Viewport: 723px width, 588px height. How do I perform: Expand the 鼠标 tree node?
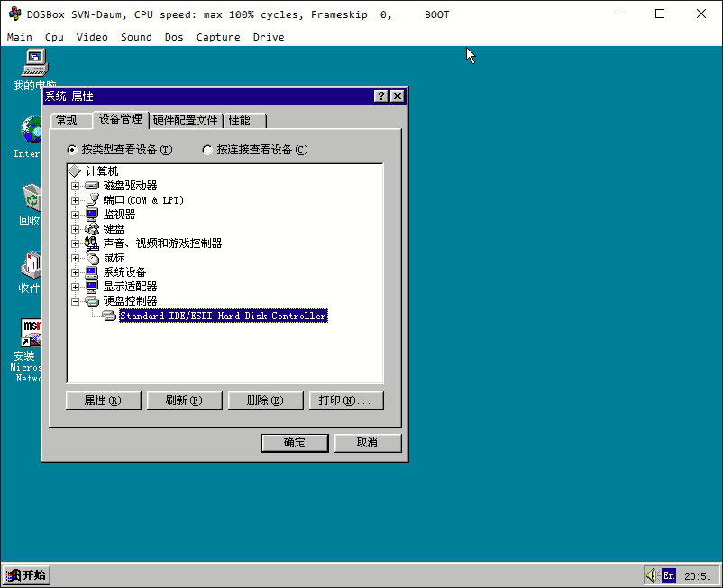point(75,258)
